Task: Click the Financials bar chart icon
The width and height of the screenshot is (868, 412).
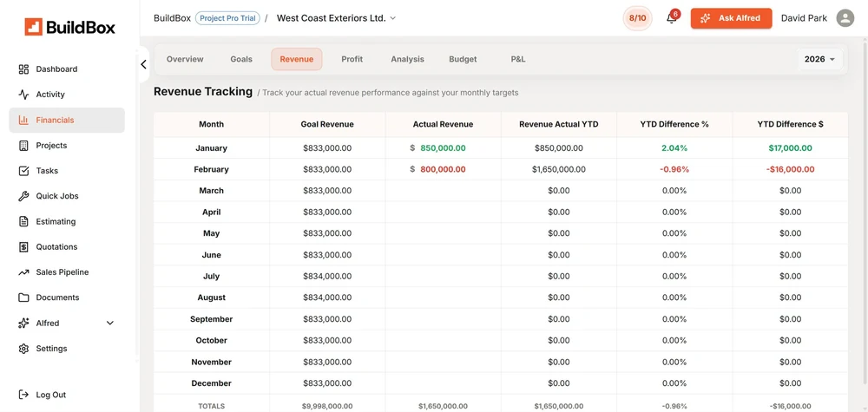Action: click(x=23, y=120)
